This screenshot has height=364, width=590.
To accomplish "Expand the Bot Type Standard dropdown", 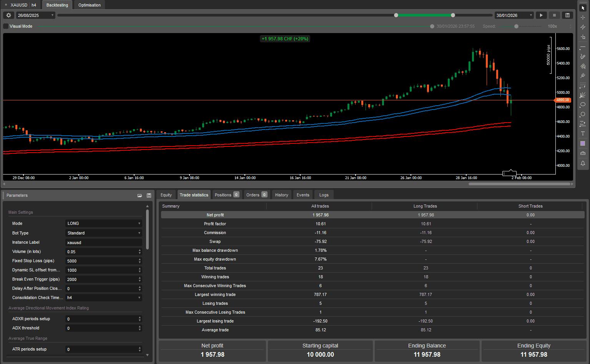I will (103, 233).
